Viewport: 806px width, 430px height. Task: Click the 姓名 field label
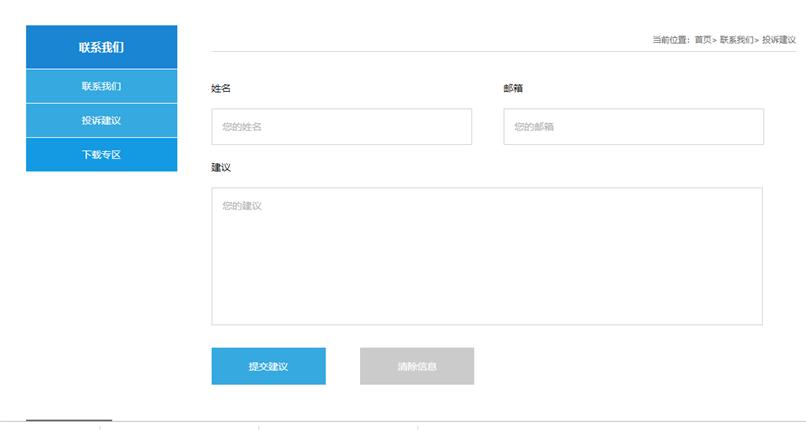tap(221, 88)
